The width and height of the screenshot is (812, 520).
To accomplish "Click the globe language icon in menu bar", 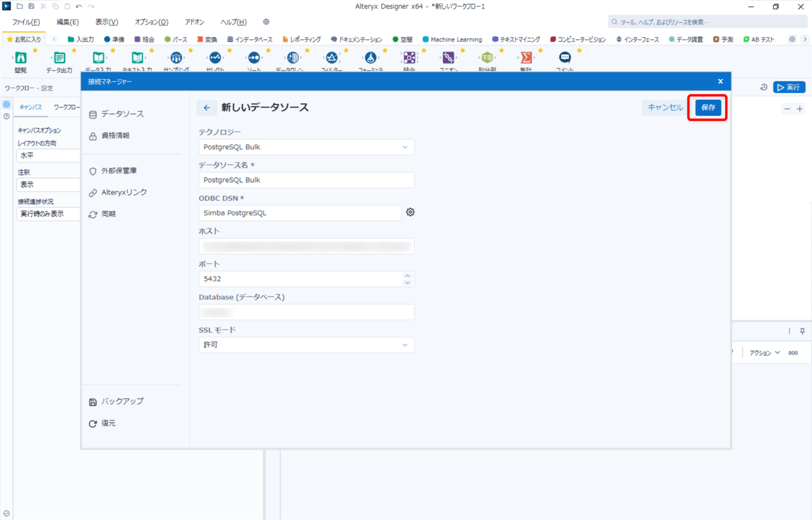I will tap(266, 22).
